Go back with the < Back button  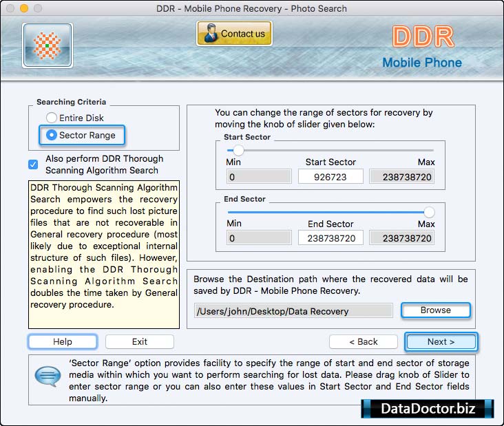(364, 341)
